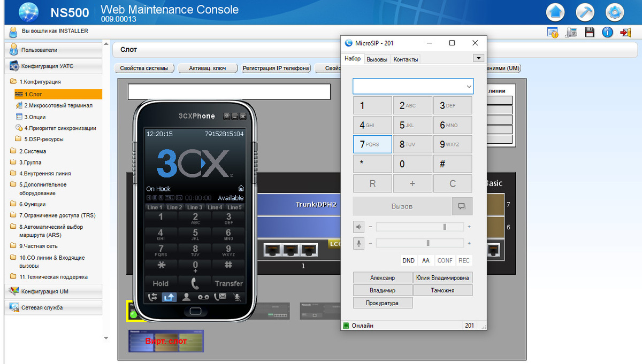Viewport: 642px width, 364px height.
Task: Open the MicroSIP menu arrow
Action: pos(479,58)
